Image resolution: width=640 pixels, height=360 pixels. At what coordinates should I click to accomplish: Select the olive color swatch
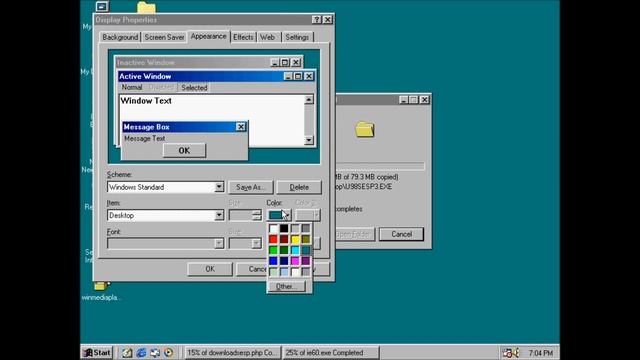click(x=306, y=239)
